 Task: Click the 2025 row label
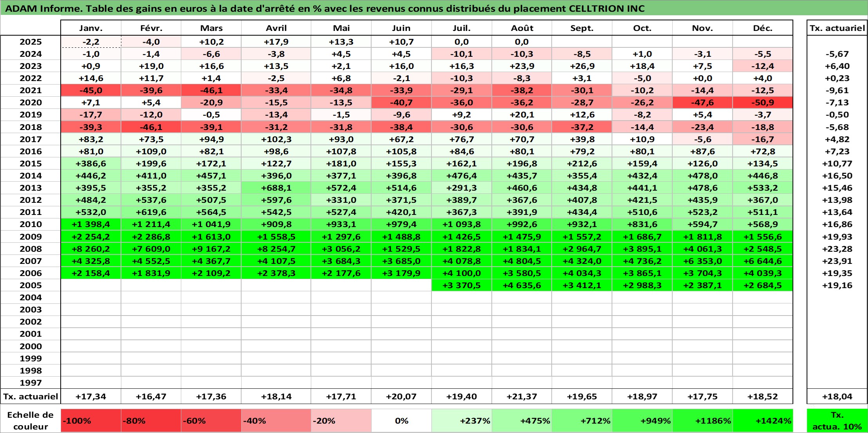pos(31,42)
